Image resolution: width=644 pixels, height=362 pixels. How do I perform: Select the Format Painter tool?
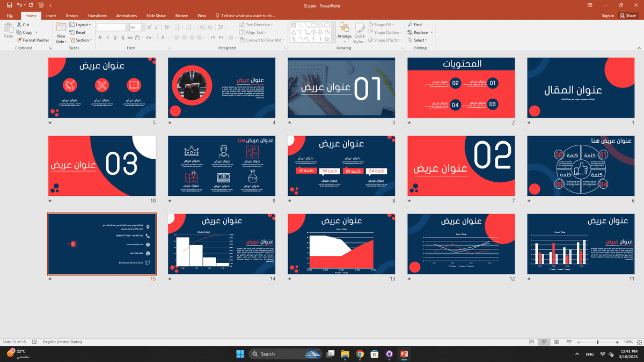pos(33,40)
